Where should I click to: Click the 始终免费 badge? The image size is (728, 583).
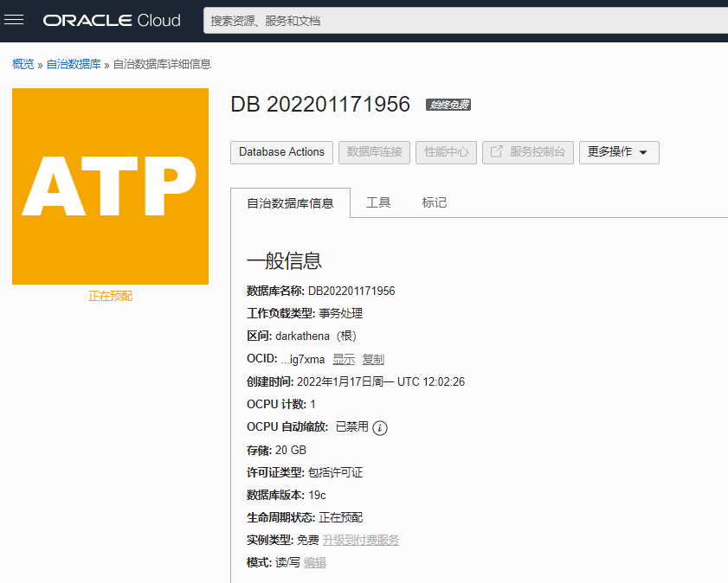point(448,105)
